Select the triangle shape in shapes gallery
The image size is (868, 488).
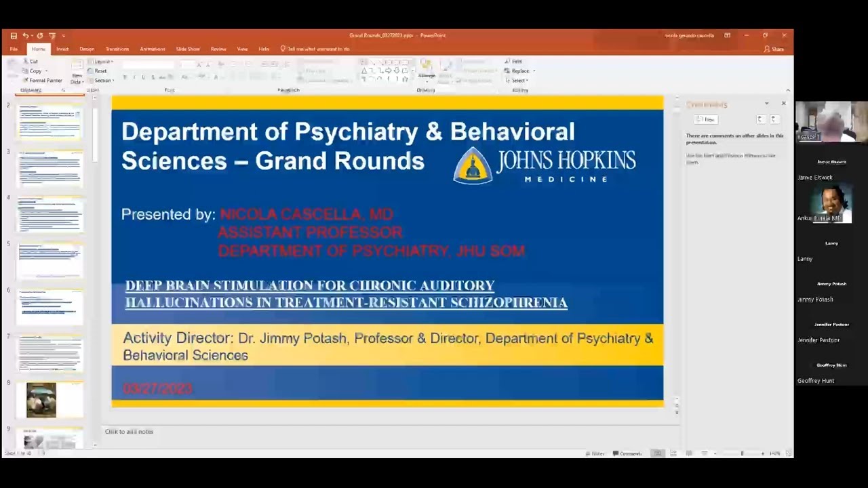coord(363,70)
